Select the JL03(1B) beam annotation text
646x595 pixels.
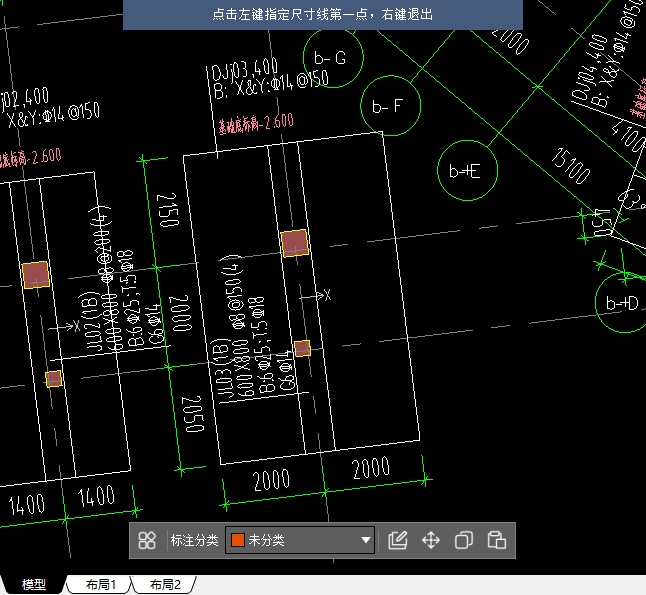(222, 370)
